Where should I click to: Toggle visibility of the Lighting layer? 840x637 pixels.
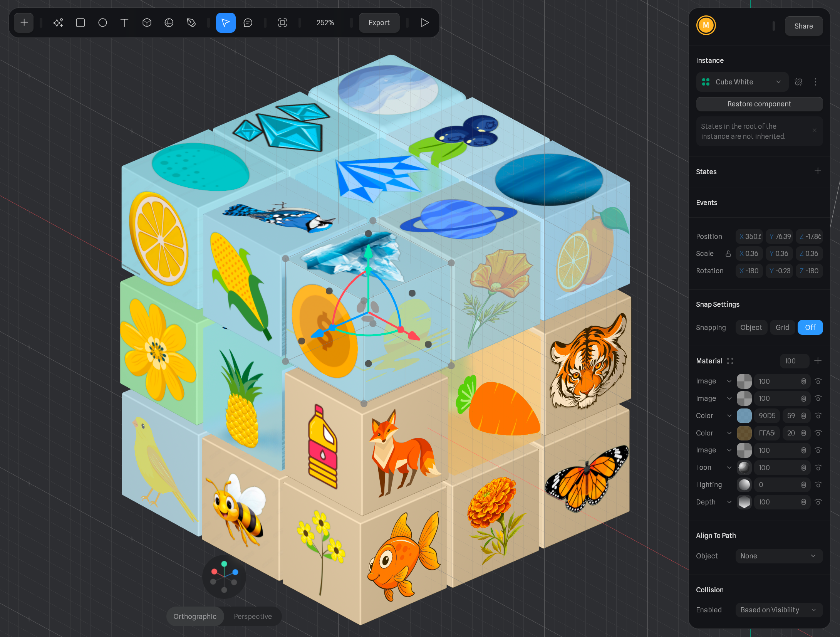(x=819, y=485)
